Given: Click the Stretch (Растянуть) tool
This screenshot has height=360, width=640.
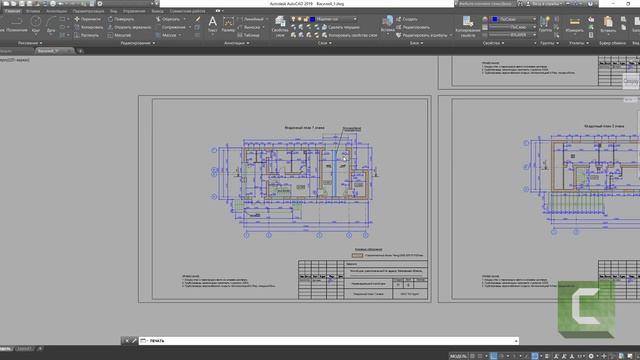Looking at the screenshot, I should click(x=87, y=36).
